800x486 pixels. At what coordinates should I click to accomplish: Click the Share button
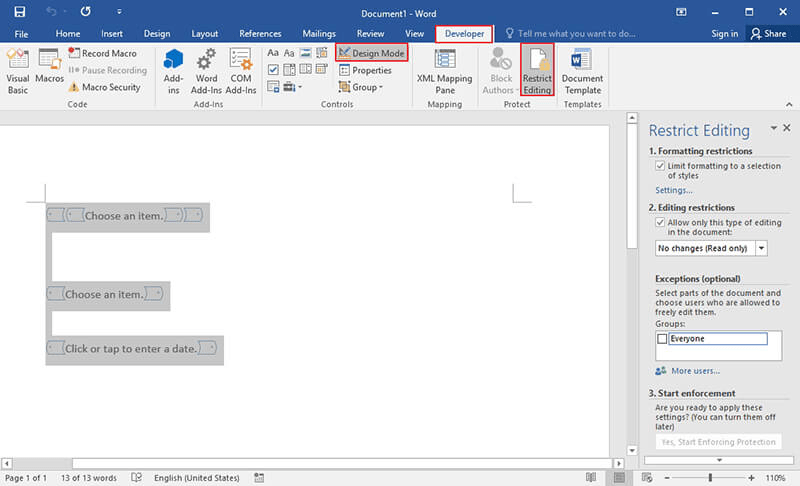pyautogui.click(x=768, y=34)
